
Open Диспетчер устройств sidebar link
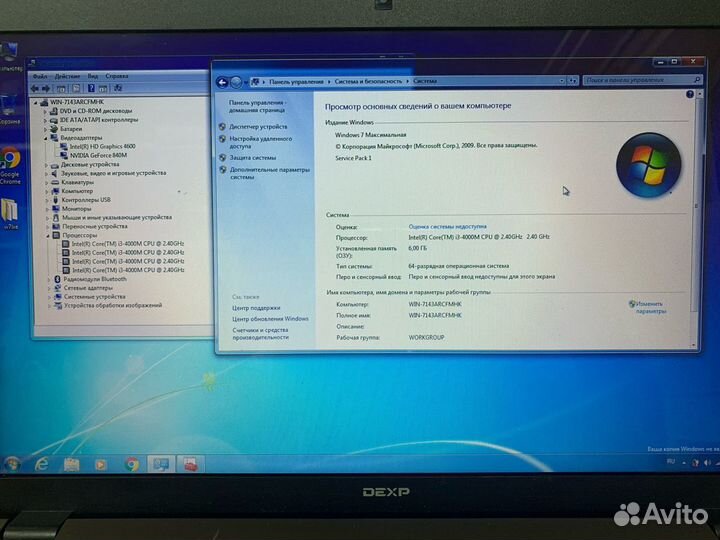[x=258, y=127]
